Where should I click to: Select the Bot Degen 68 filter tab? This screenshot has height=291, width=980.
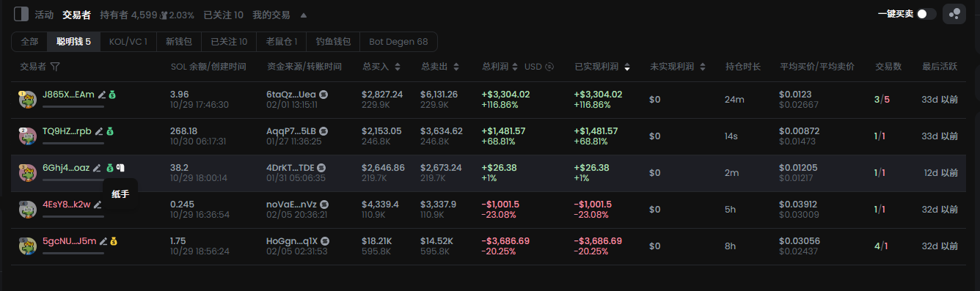398,42
